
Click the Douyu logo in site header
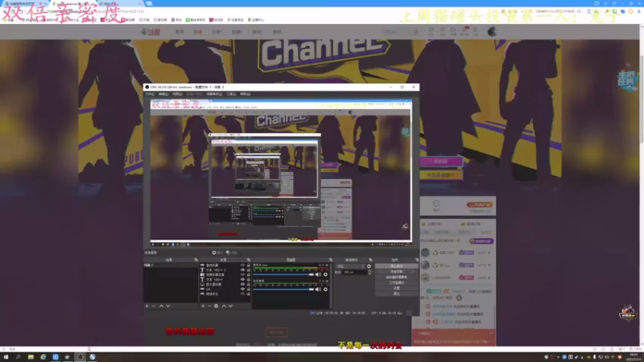151,31
